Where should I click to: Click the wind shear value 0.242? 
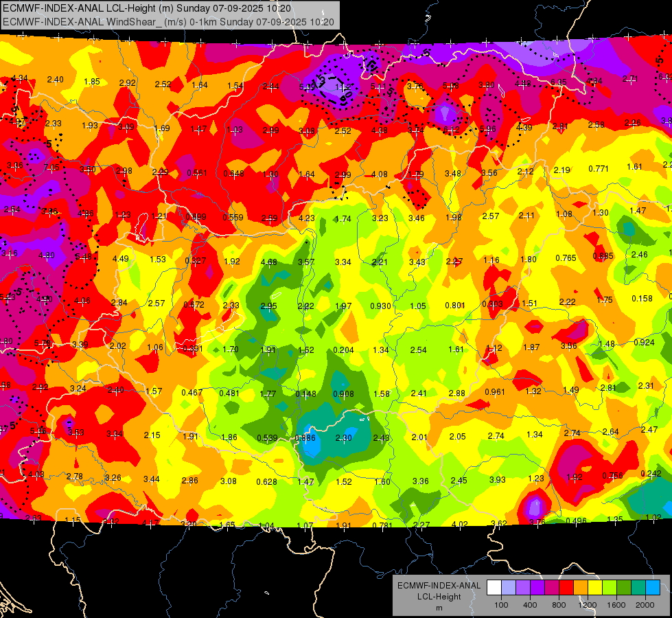651,474
